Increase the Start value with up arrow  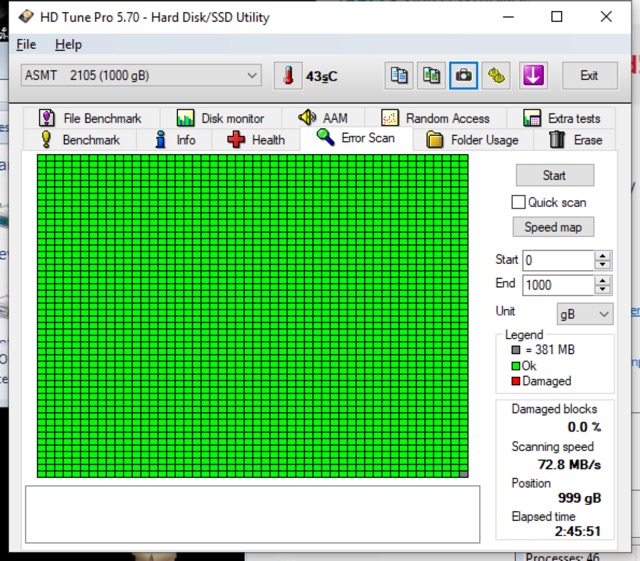[603, 255]
